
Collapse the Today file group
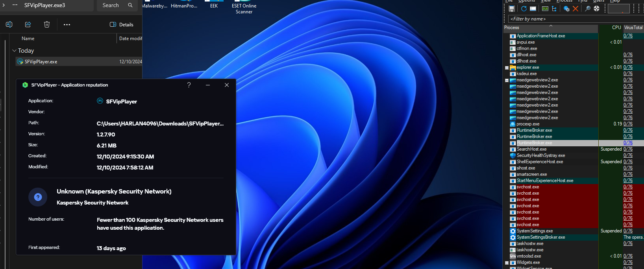(x=14, y=51)
